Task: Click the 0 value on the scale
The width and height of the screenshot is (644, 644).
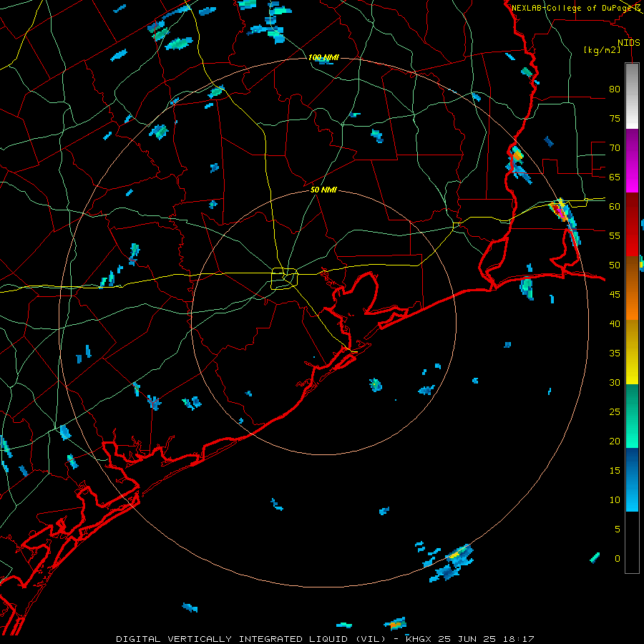Action: 618,559
